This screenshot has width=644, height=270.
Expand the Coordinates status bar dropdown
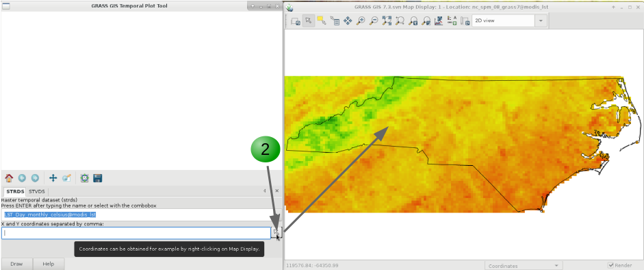523,266
